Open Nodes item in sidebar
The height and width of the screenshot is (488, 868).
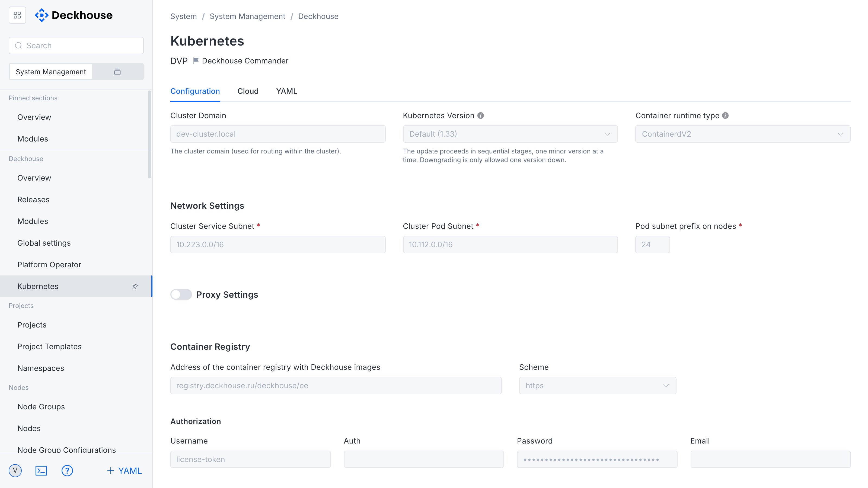tap(76, 428)
